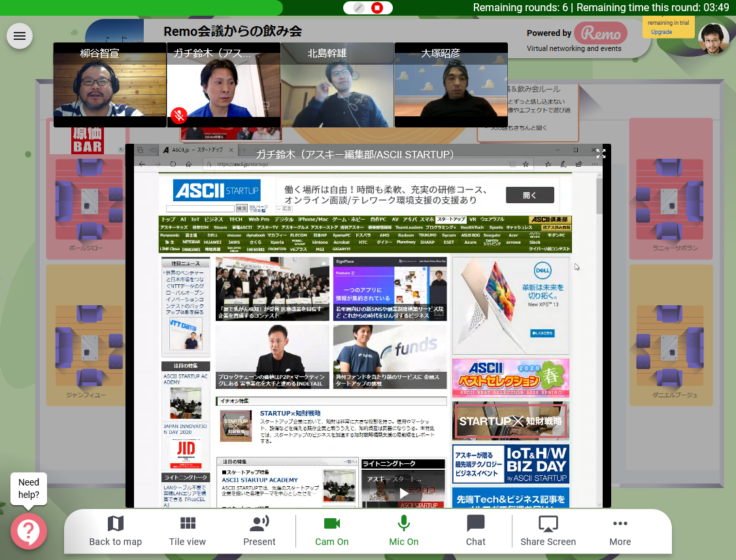Click browser back arrow in shared screen

coord(142,164)
